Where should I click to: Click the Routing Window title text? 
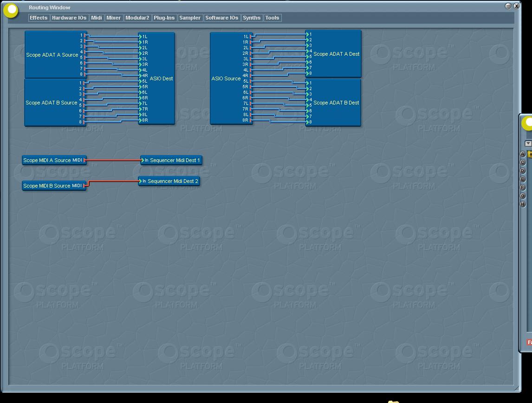pyautogui.click(x=50, y=7)
